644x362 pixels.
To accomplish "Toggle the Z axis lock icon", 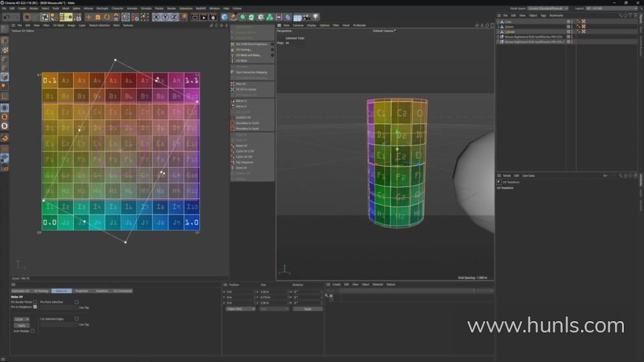I will [x=174, y=17].
